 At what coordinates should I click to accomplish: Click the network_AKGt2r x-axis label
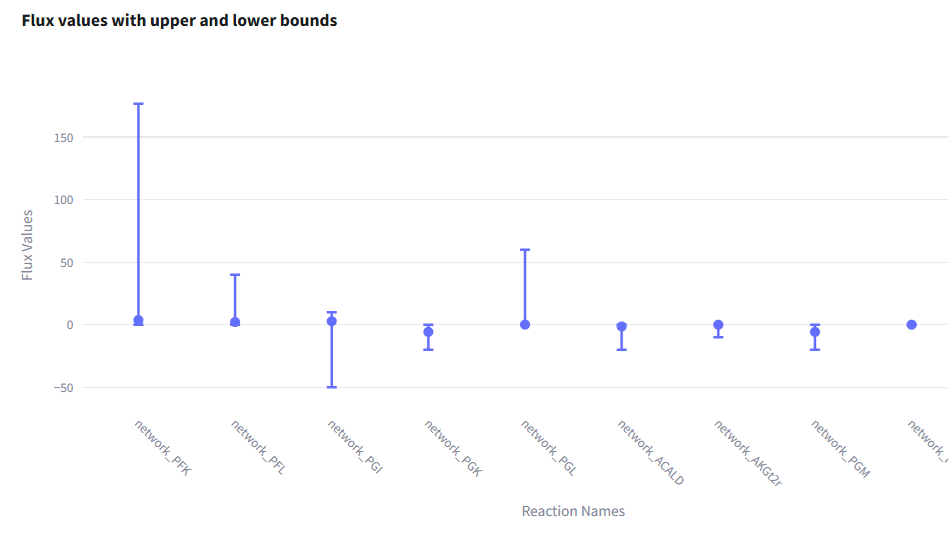[x=747, y=452]
